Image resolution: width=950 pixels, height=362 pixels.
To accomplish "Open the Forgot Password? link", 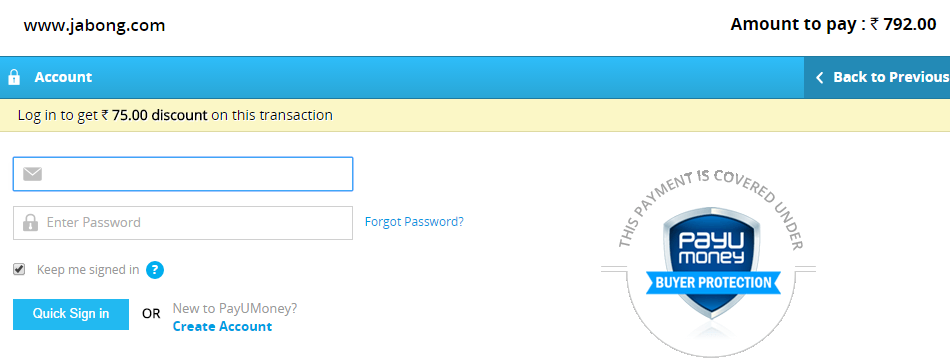I will pos(414,222).
